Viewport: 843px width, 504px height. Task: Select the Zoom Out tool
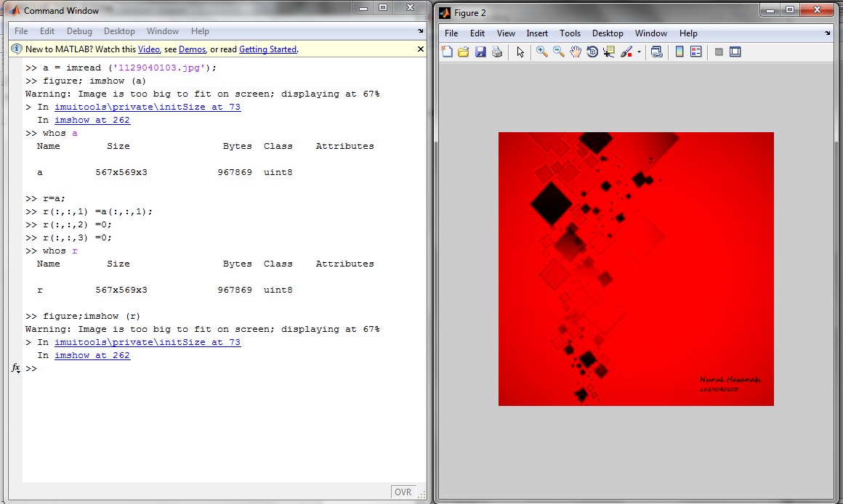pyautogui.click(x=559, y=52)
